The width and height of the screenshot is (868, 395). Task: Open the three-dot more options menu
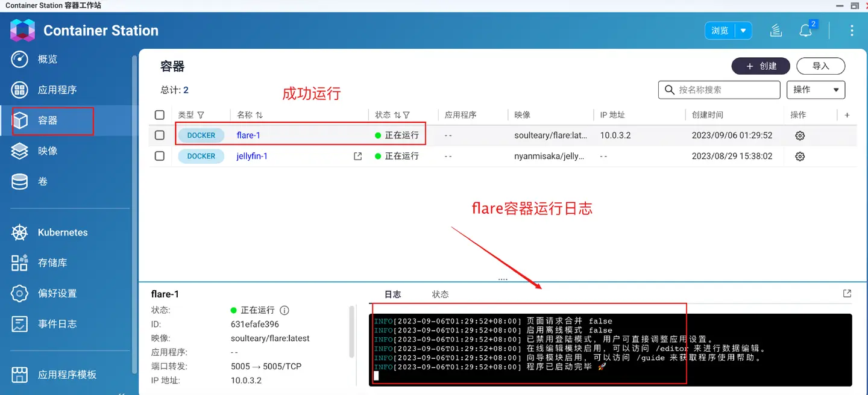[x=852, y=30]
